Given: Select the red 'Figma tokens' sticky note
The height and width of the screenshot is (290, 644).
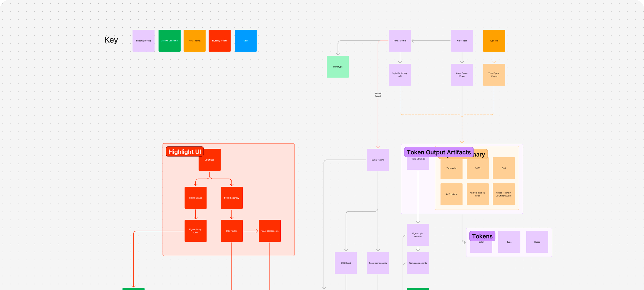Looking at the screenshot, I should pyautogui.click(x=195, y=198).
